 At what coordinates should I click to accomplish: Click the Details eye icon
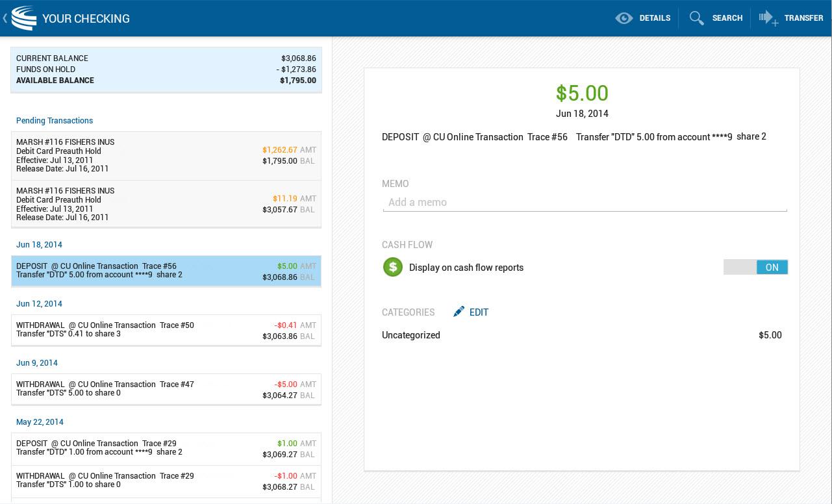624,18
